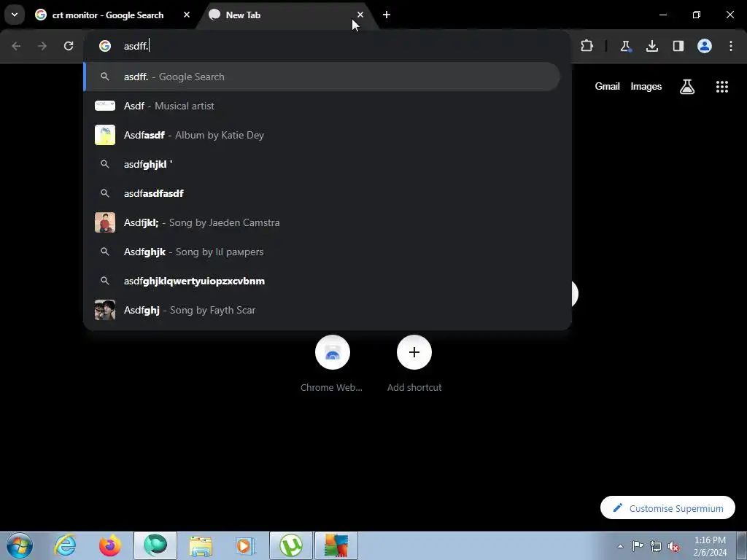Open the uTorrent taskbar icon
747x560 pixels.
(x=291, y=545)
